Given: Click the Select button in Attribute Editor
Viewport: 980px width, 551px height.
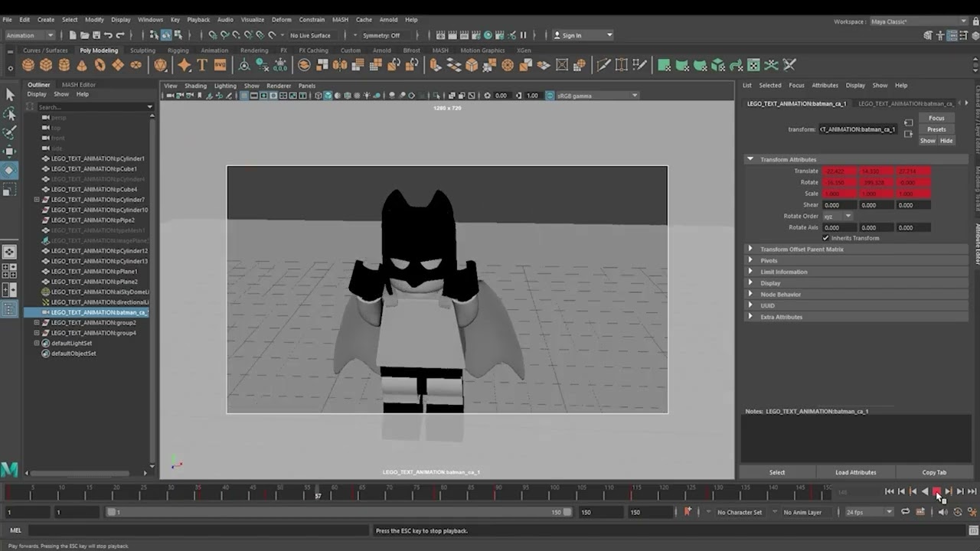Looking at the screenshot, I should click(x=777, y=472).
